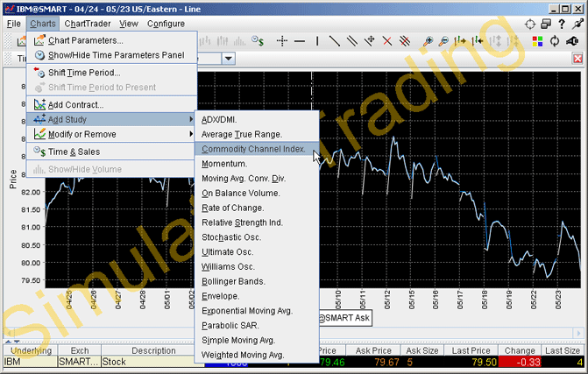Viewport: 588px width, 374px height.
Task: Expand the Modify or Remove submenu
Action: [112, 134]
